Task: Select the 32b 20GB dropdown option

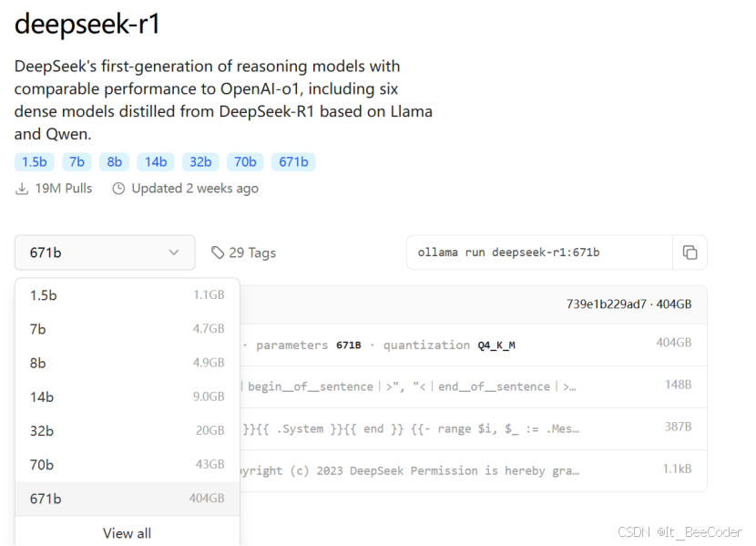Action: (128, 430)
